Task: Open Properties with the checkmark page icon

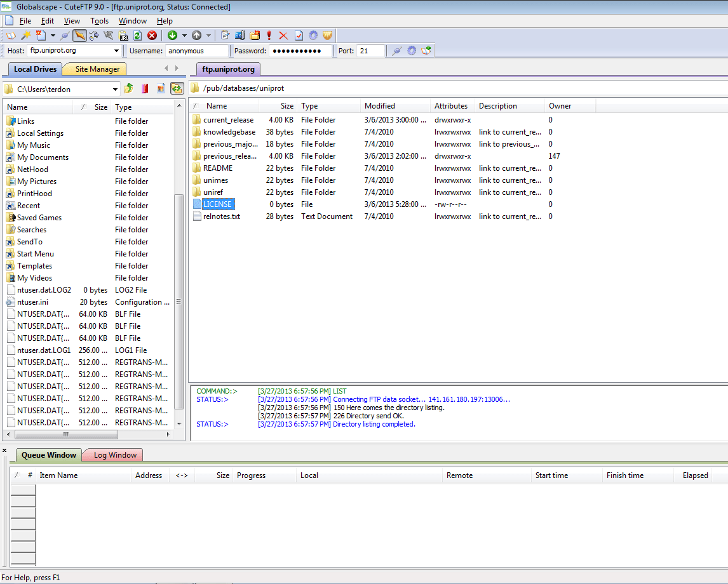Action: click(x=299, y=36)
